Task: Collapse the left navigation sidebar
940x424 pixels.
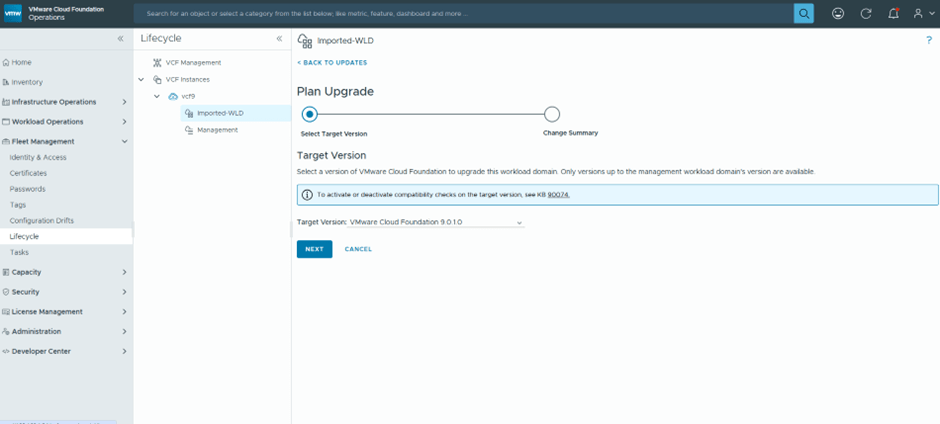Action: (121, 38)
